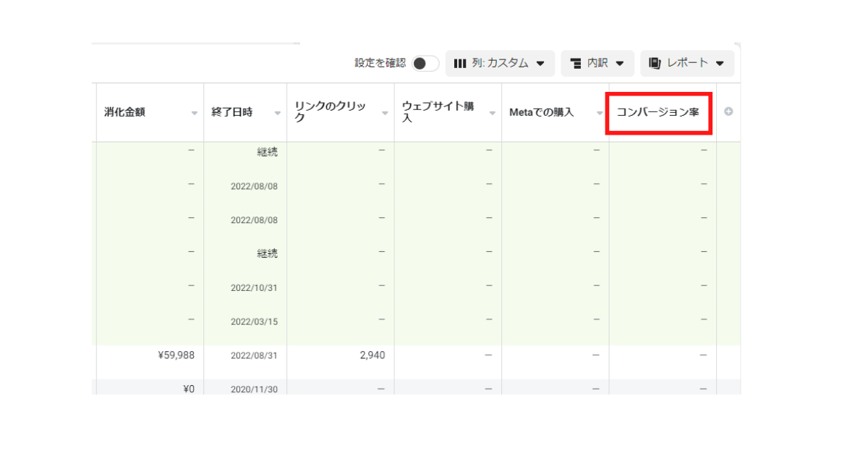Open the 列: カスタム columns dropdown
The image size is (868, 456).
[x=500, y=64]
